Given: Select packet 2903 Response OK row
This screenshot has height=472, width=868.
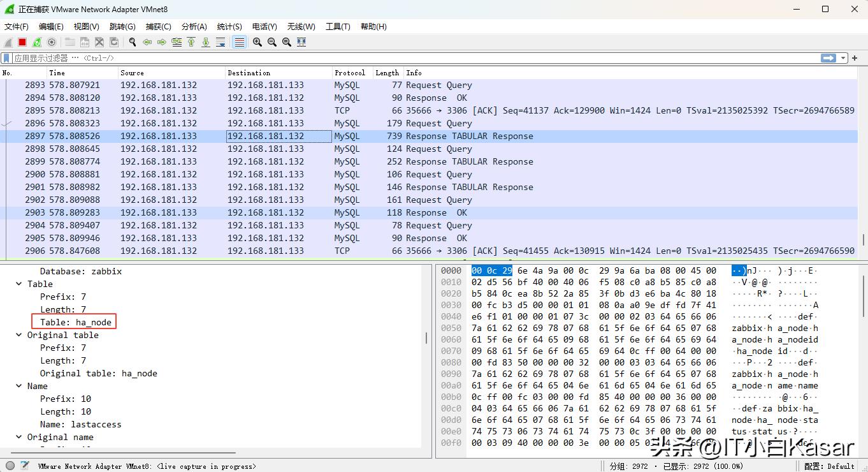Looking at the screenshot, I should tap(429, 212).
